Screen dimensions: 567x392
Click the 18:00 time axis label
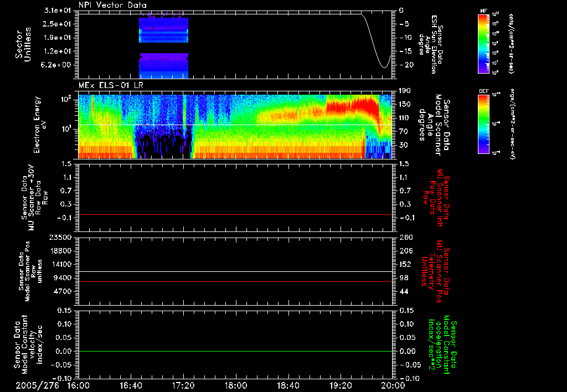236,385
